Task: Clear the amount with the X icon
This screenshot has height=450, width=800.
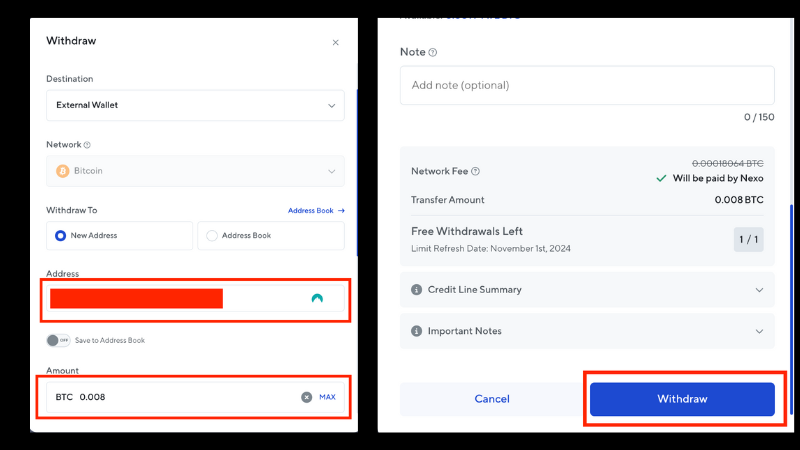Action: [x=306, y=397]
